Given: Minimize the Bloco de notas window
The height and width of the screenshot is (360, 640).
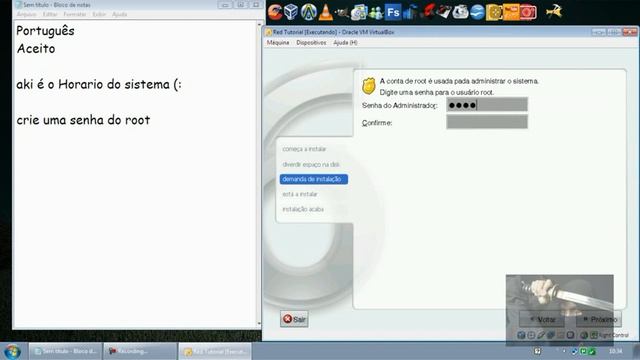Looking at the screenshot, I should [225, 5].
